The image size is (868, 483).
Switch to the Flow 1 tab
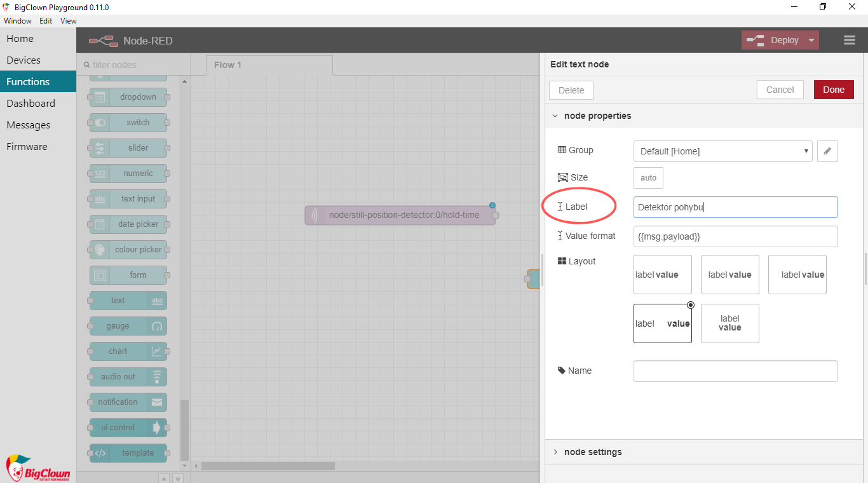click(269, 65)
